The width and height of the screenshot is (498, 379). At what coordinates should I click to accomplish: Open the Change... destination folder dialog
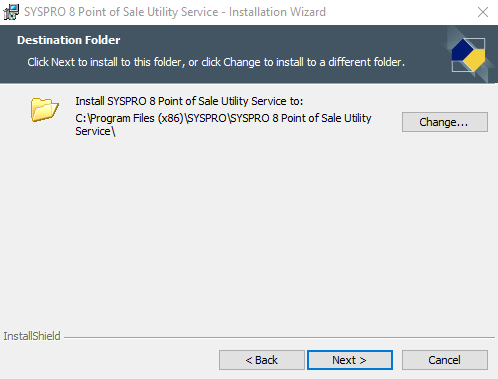445,122
